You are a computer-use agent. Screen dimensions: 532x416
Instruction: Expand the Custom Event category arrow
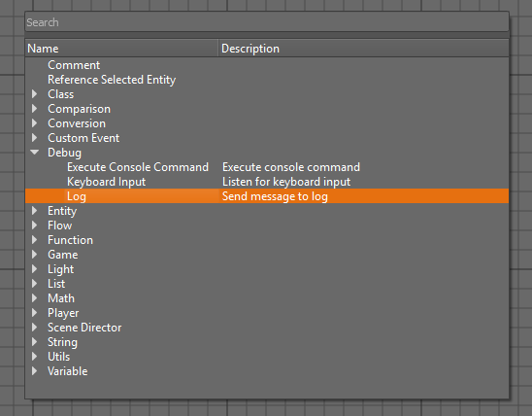[34, 138]
